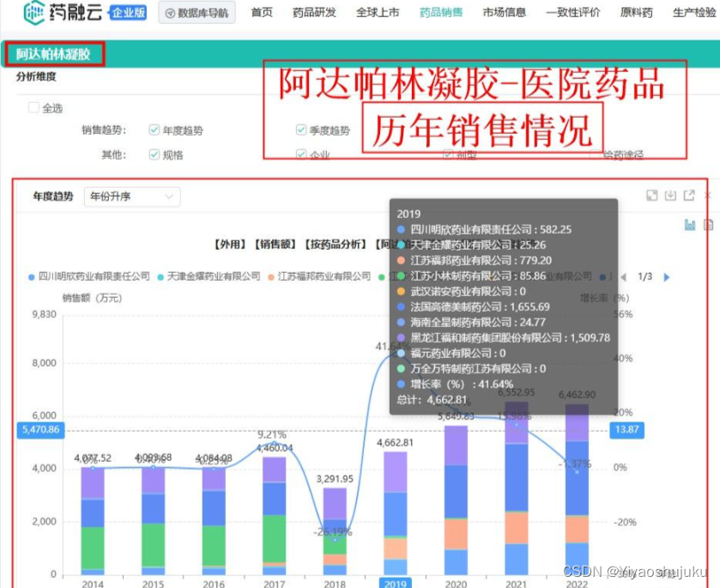Click the 2017 stacked bar
This screenshot has height=588, width=720.
click(274, 516)
